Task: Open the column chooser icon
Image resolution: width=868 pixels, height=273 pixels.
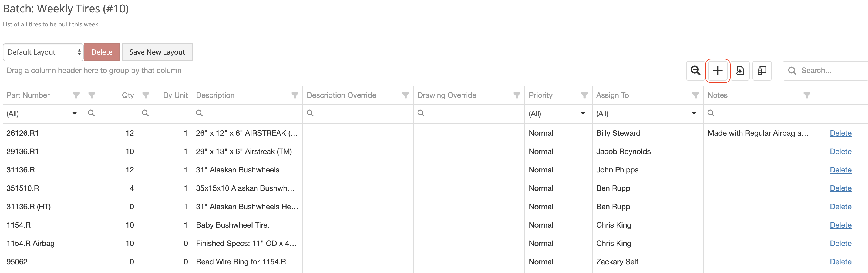Action: pyautogui.click(x=762, y=71)
